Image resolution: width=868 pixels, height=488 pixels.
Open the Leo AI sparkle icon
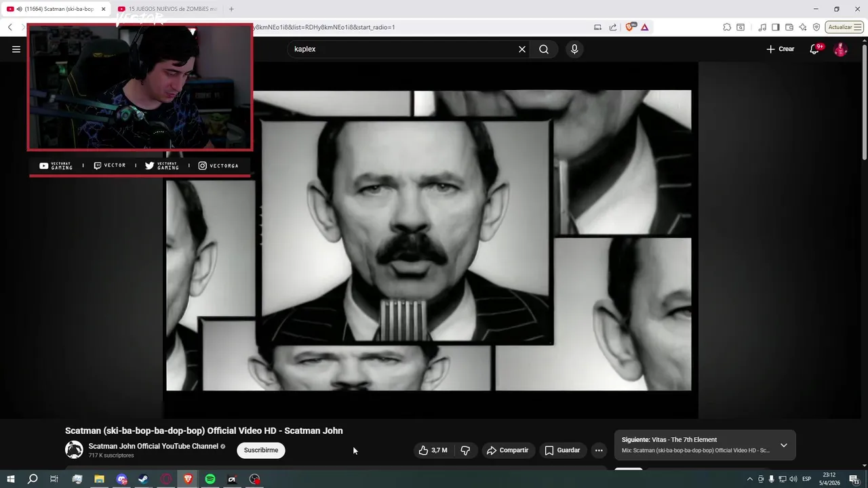[803, 27]
